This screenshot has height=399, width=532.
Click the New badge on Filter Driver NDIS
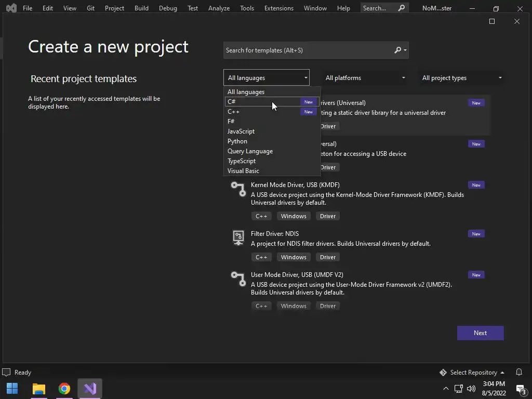[x=476, y=234]
